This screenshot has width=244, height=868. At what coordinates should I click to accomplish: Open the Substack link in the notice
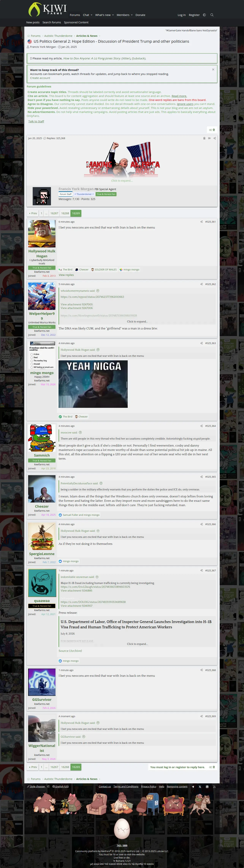click(x=139, y=58)
